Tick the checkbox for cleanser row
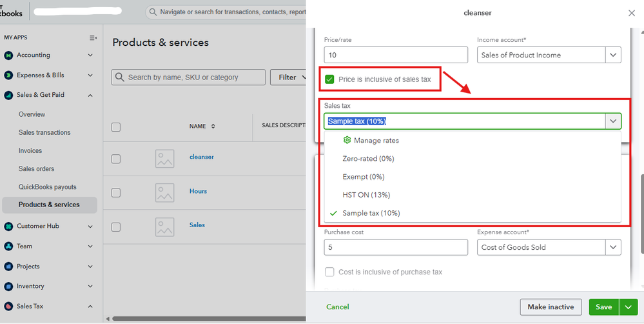 click(x=116, y=159)
